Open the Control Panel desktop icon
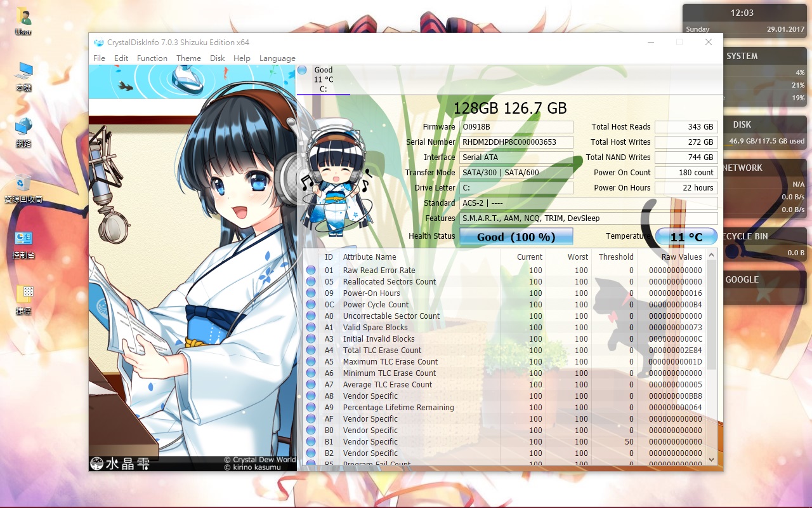The image size is (812, 508). coord(23,244)
